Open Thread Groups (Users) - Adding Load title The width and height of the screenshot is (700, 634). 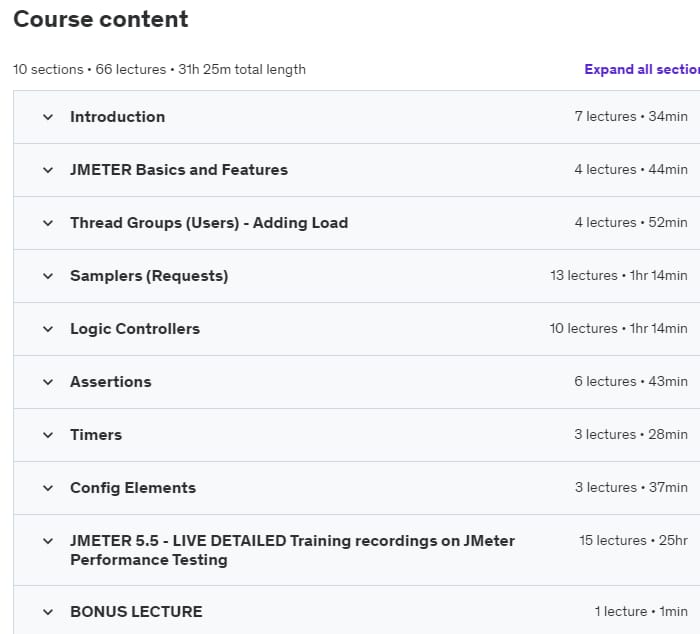click(209, 223)
